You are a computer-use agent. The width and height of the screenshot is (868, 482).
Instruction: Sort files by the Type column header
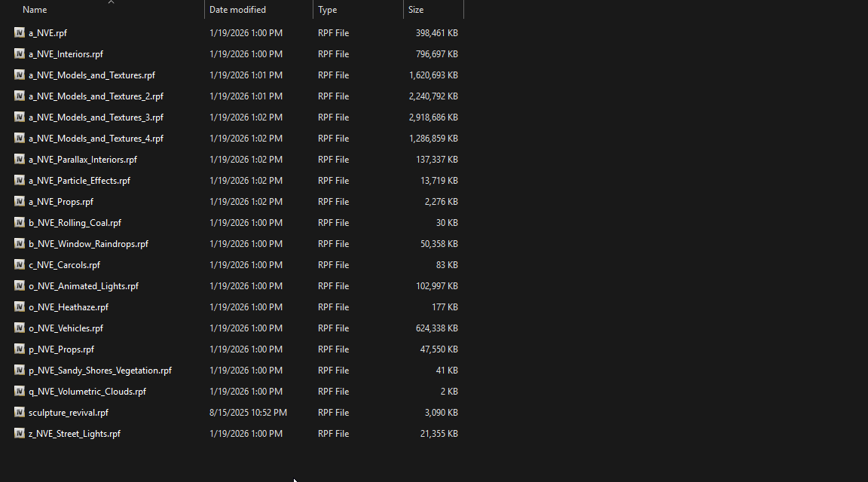[328, 10]
